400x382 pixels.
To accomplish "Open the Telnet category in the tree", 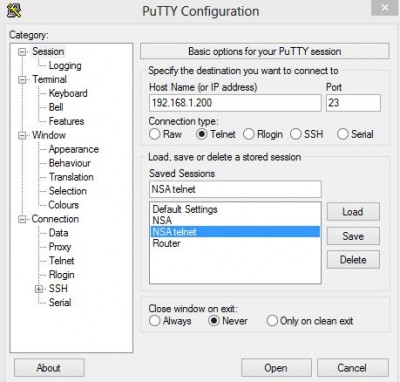I will click(x=61, y=261).
